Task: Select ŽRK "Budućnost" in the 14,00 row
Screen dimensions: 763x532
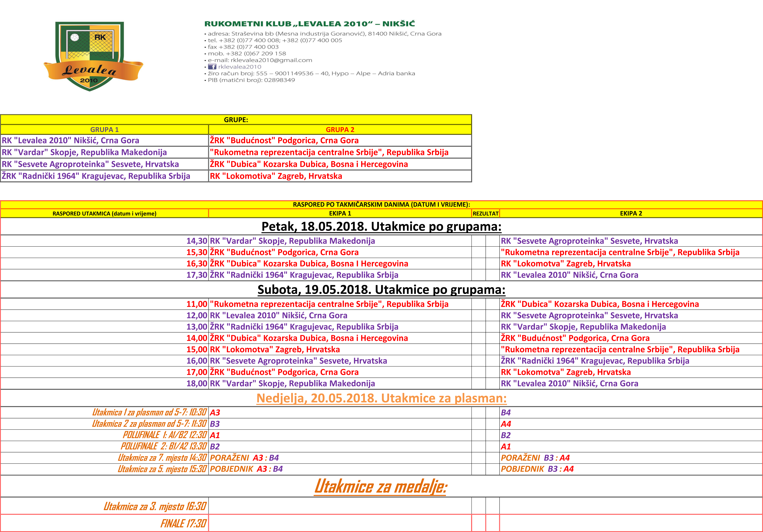Action: 575,338
